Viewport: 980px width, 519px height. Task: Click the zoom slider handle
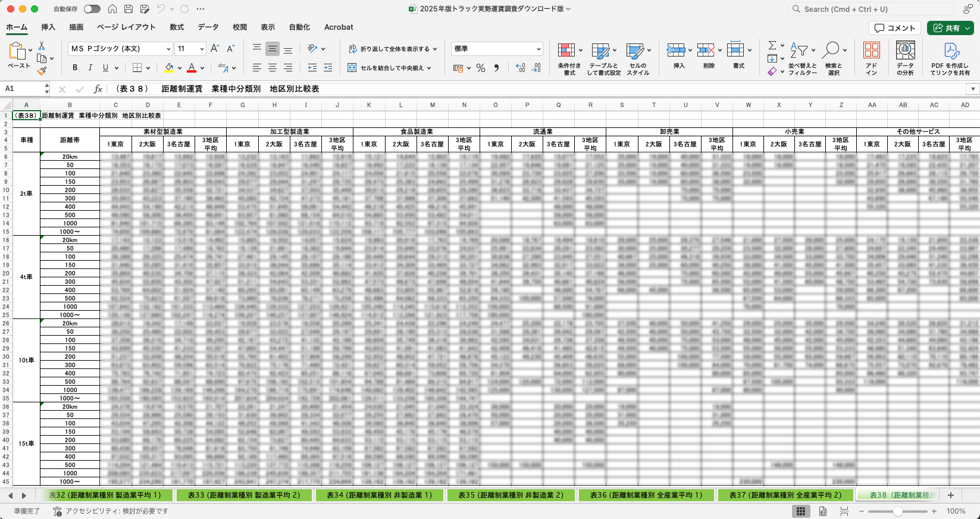click(x=897, y=511)
